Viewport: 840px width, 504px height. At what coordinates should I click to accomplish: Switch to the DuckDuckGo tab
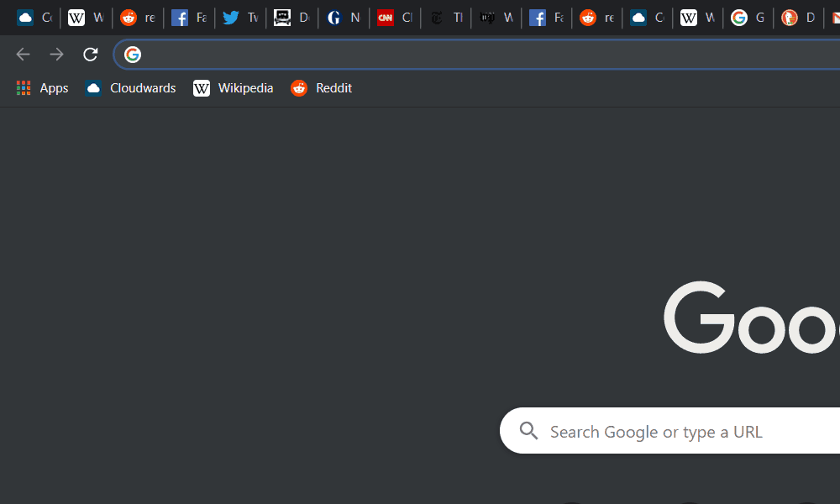pos(798,18)
